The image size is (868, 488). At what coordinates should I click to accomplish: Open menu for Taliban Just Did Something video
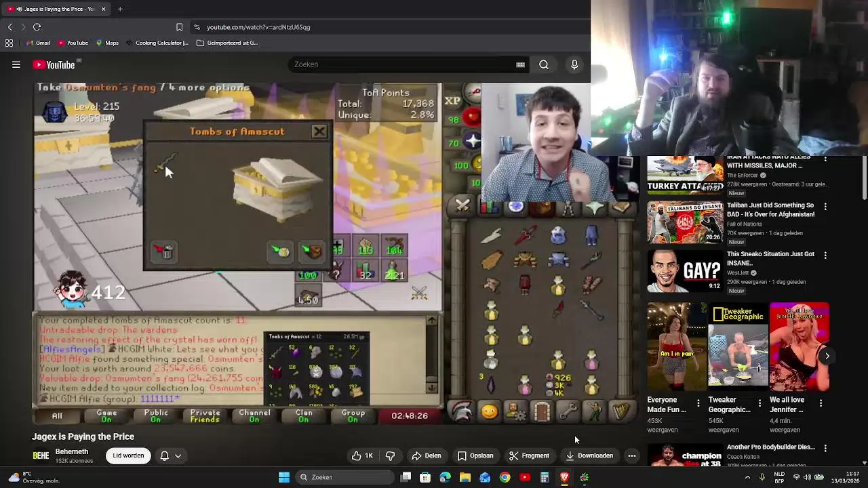pyautogui.click(x=825, y=206)
